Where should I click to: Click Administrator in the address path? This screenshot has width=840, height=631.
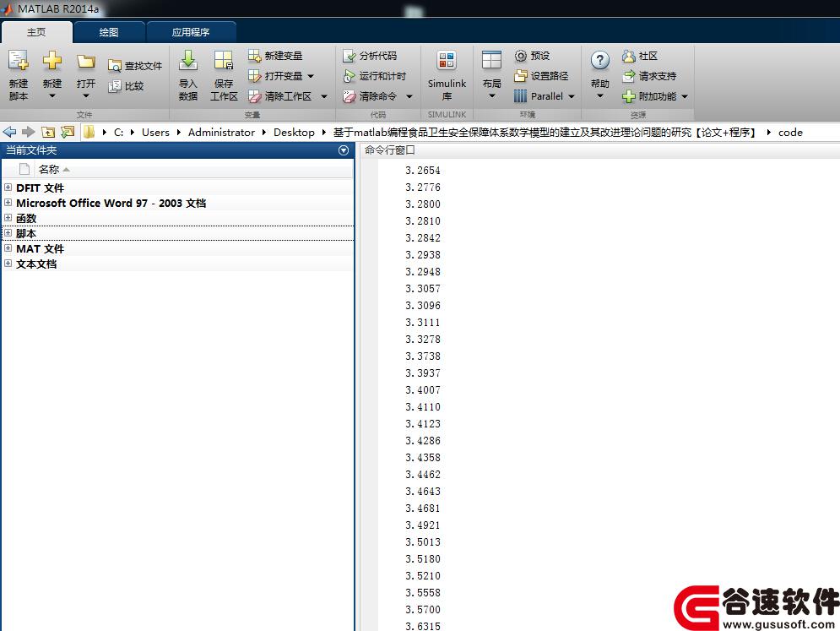coord(221,133)
